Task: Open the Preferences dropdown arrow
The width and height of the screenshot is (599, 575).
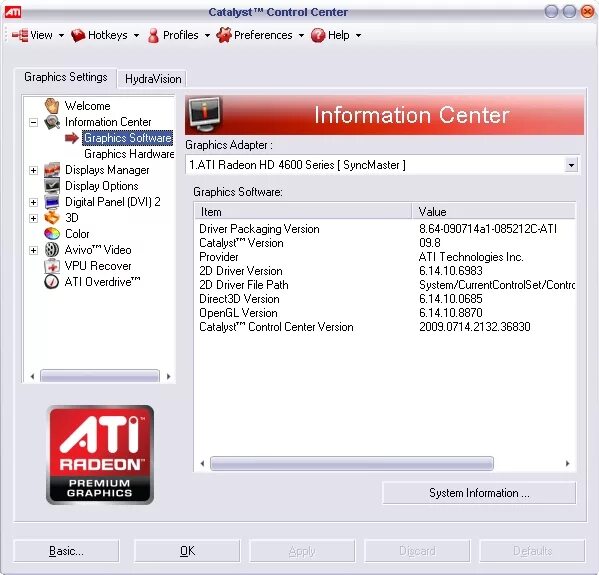Action: 301,36
